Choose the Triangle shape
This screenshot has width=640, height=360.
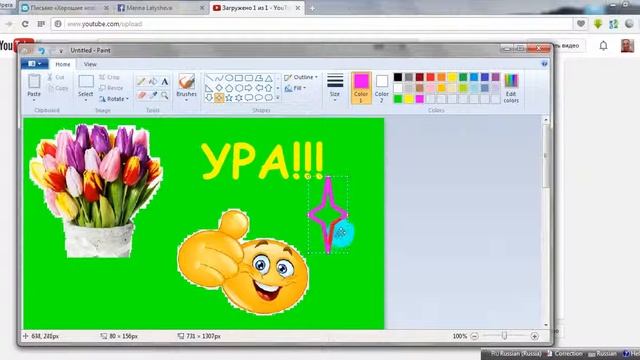269,78
